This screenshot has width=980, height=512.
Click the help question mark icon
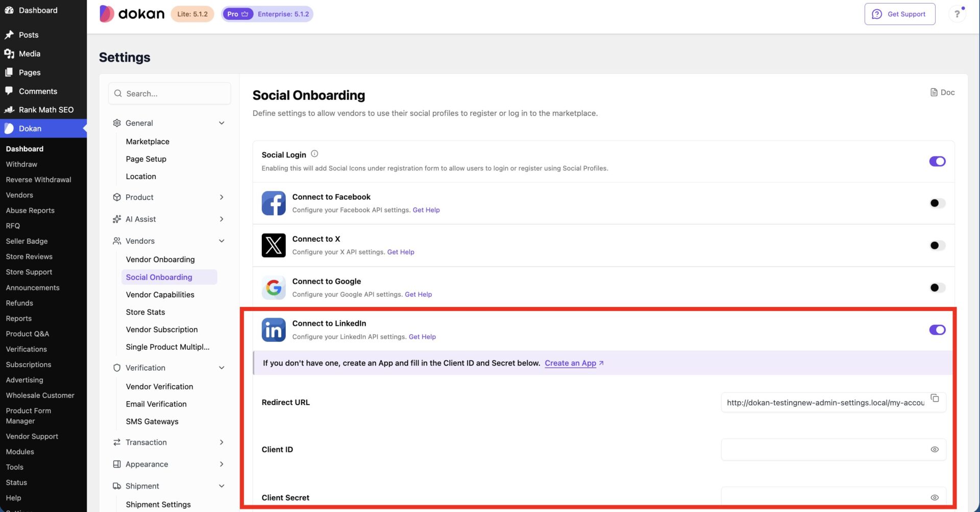(957, 14)
